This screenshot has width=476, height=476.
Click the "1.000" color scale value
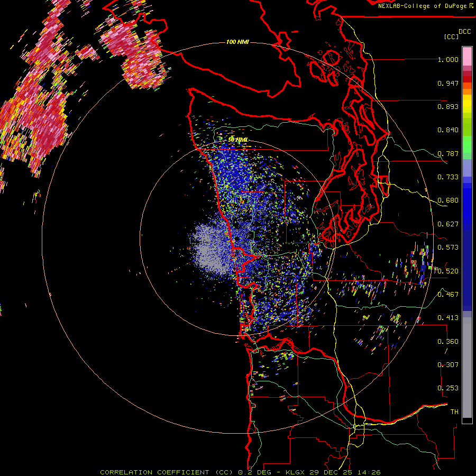click(x=448, y=59)
